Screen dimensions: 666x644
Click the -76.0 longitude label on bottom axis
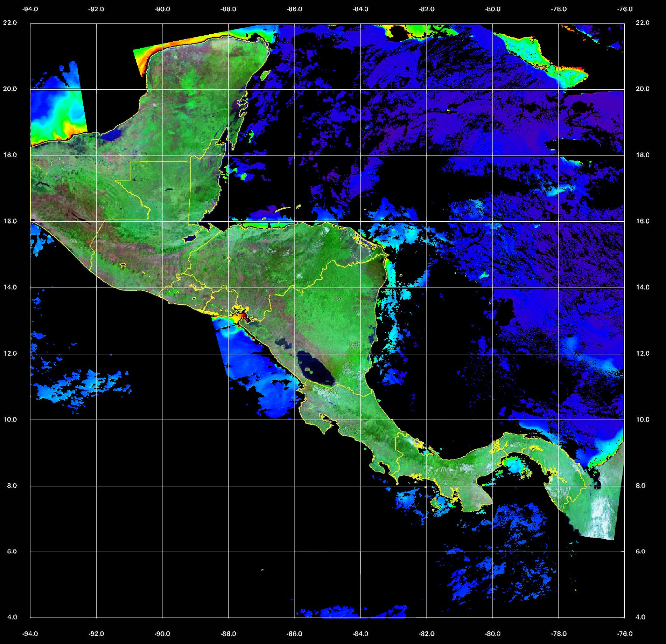[625, 634]
